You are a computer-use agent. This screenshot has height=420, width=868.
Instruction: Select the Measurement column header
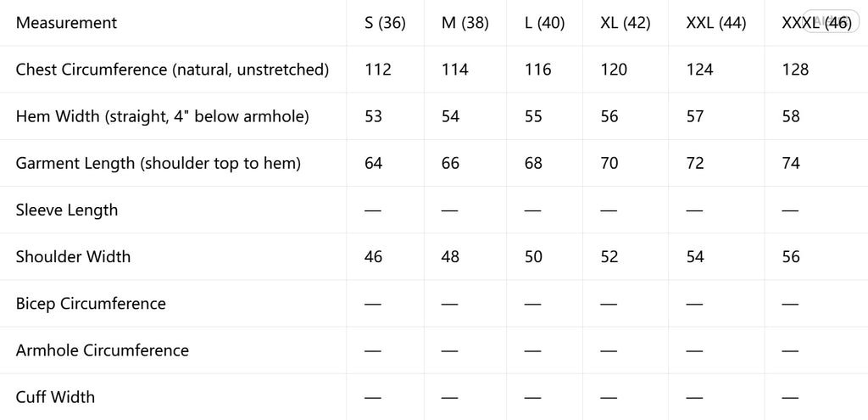66,23
